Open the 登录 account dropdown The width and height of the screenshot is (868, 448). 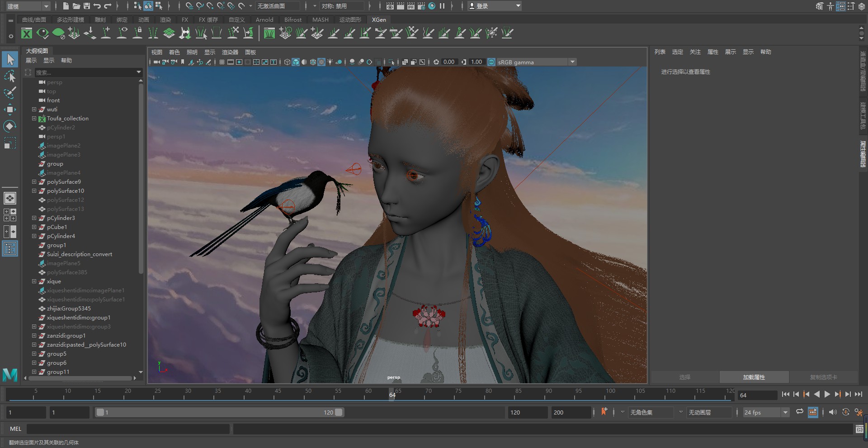[x=495, y=6]
